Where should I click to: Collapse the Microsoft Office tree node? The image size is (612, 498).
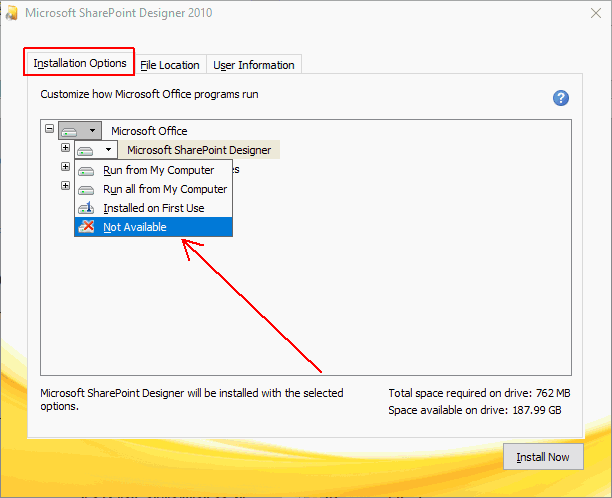(x=49, y=128)
